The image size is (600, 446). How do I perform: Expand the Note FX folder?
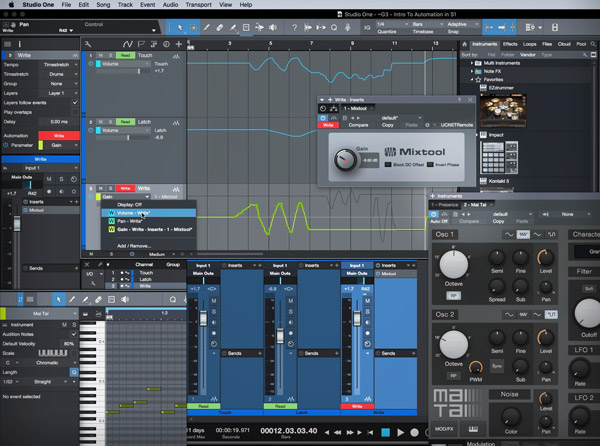pos(472,71)
